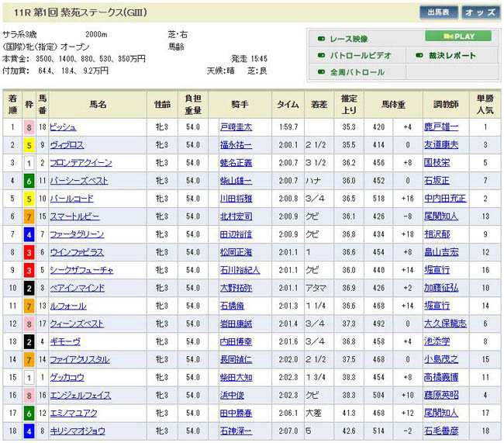Open the 全周パトロール link
The height and width of the screenshot is (443, 504).
[x=357, y=73]
